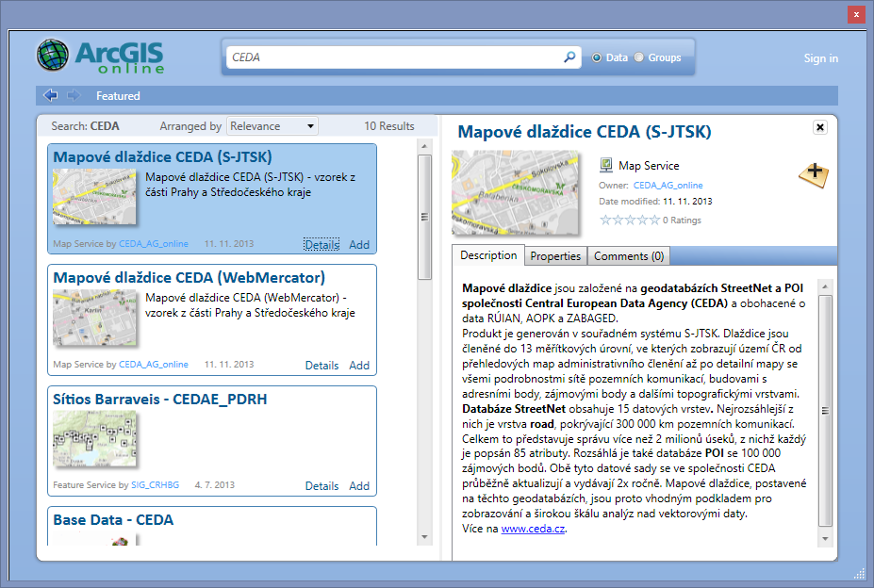Switch to the Properties tab
Image resolution: width=874 pixels, height=588 pixels.
555,255
